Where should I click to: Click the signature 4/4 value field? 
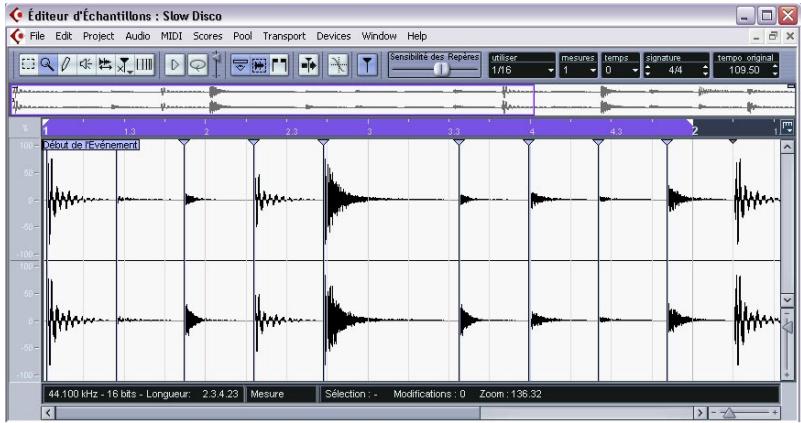click(675, 70)
